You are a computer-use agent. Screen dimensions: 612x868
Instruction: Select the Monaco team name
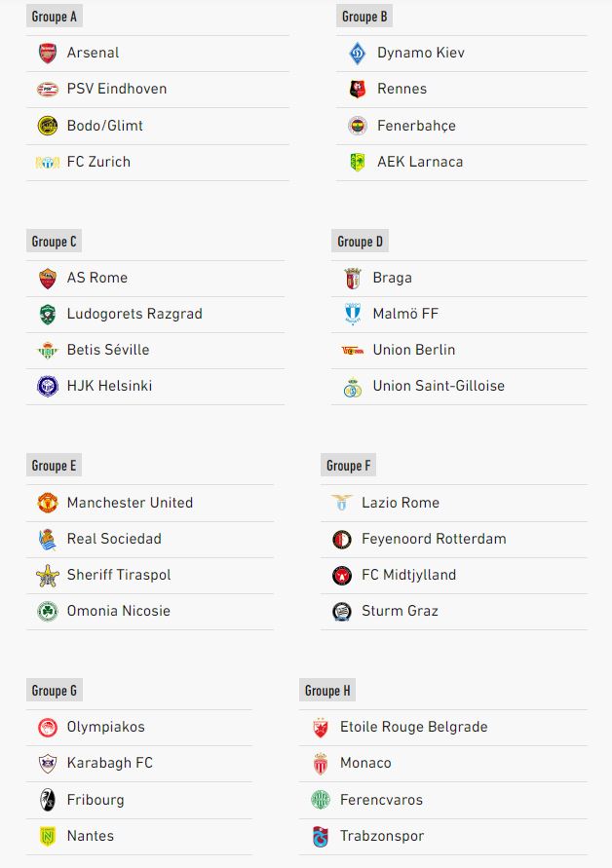(x=365, y=763)
